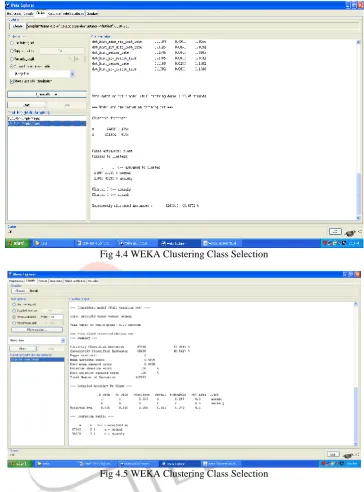The height and width of the screenshot is (492, 364).
Task: Switch to Preprocess tab in Fig 4.4 window
Action: (14, 14)
